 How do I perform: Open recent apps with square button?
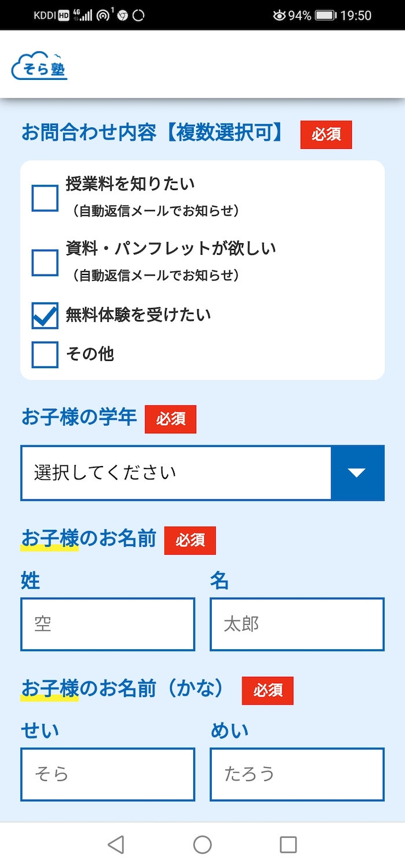[x=288, y=845]
